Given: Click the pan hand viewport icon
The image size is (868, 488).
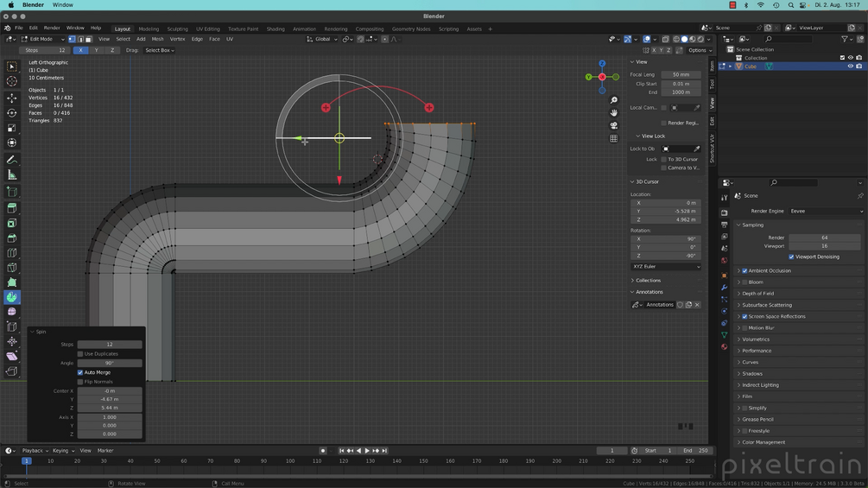Looking at the screenshot, I should [x=614, y=113].
